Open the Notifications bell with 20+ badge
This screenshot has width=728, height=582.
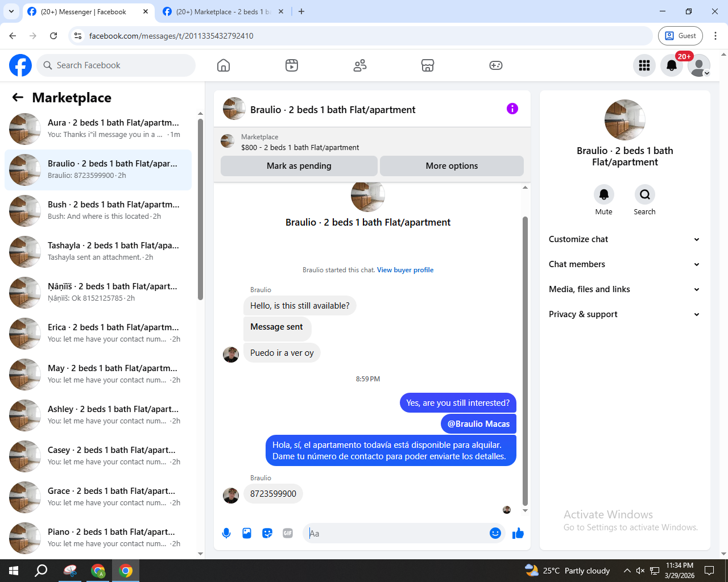tap(672, 65)
